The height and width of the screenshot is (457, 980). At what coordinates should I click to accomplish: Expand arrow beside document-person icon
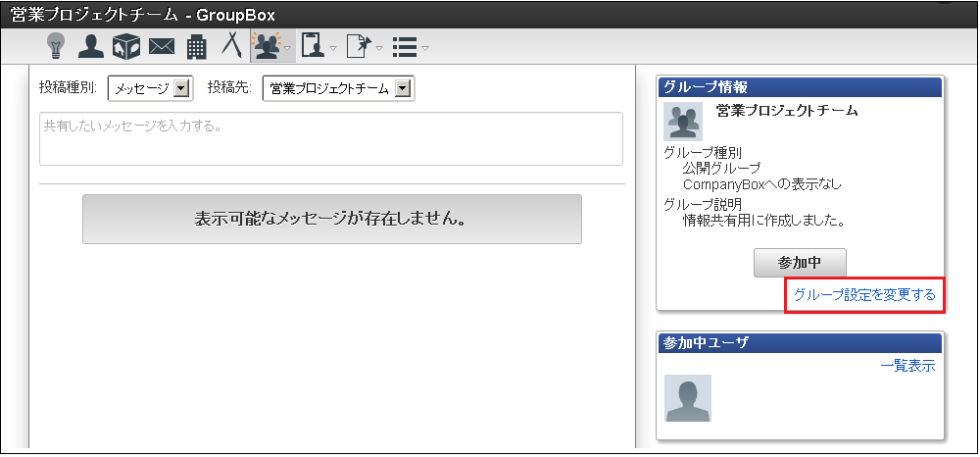tap(333, 48)
